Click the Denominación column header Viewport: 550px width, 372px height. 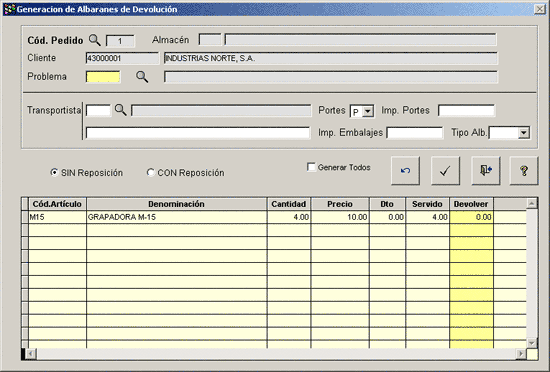point(176,204)
